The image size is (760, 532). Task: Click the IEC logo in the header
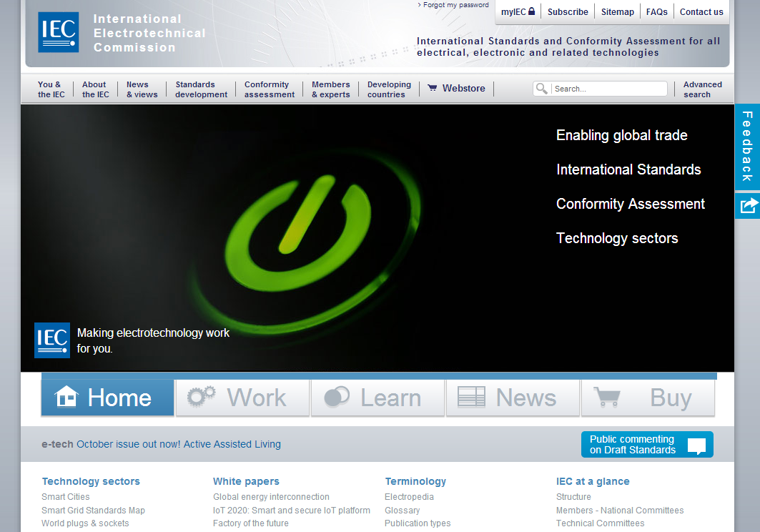coord(58,32)
